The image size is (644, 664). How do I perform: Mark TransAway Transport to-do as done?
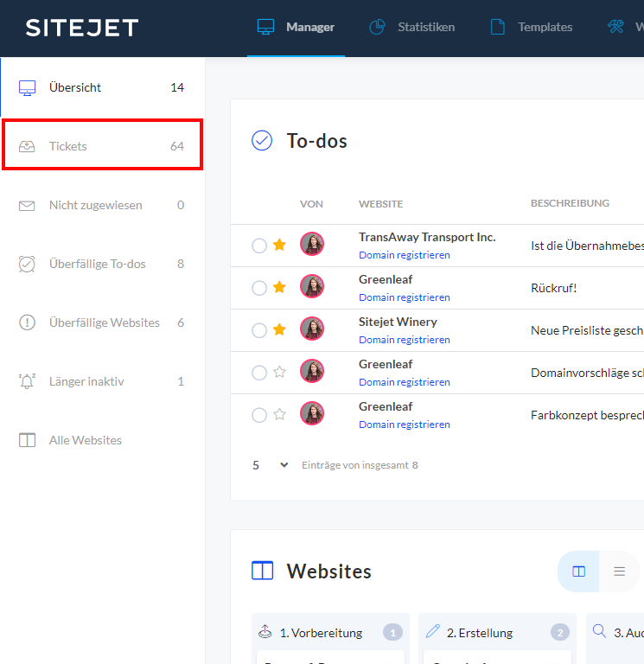point(259,246)
